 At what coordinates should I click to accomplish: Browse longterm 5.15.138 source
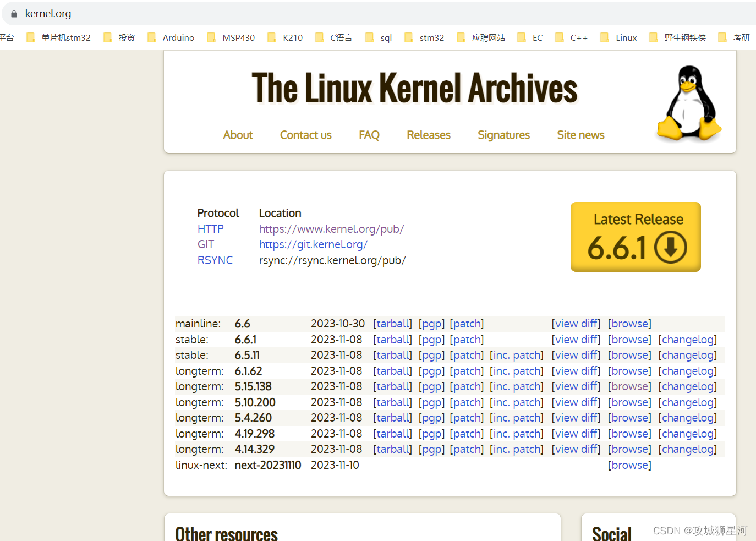click(x=629, y=386)
